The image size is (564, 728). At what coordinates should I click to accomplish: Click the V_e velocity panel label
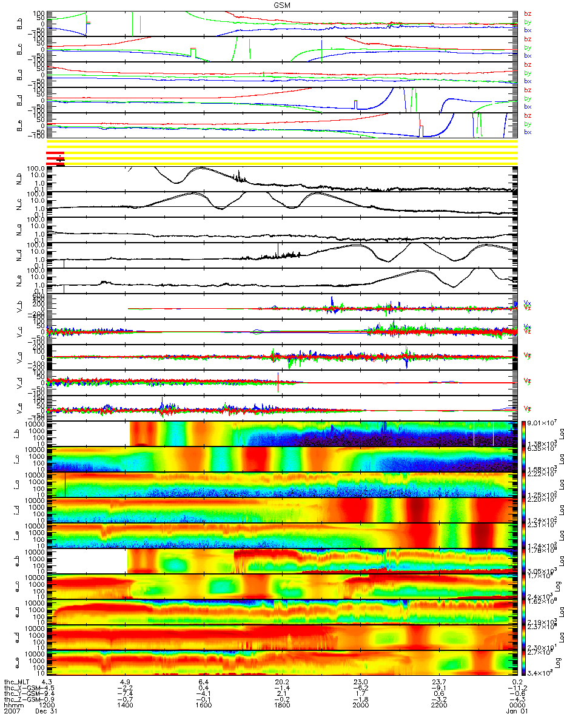coord(19,408)
